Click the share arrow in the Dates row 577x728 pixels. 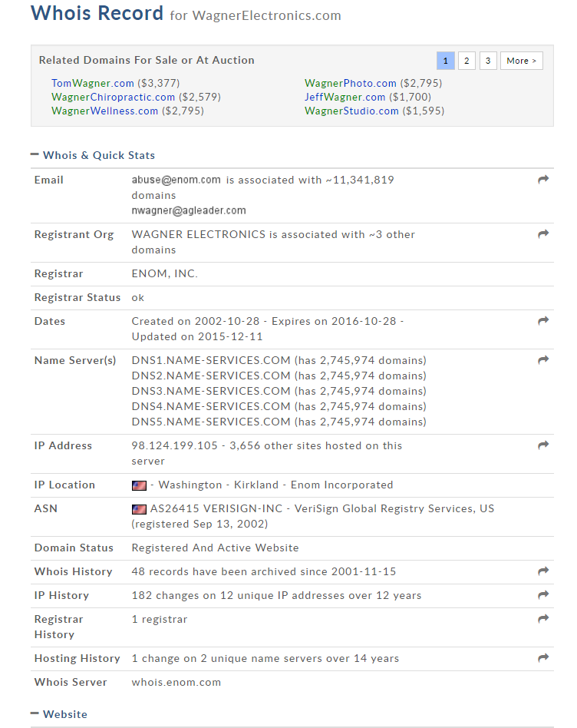point(543,321)
